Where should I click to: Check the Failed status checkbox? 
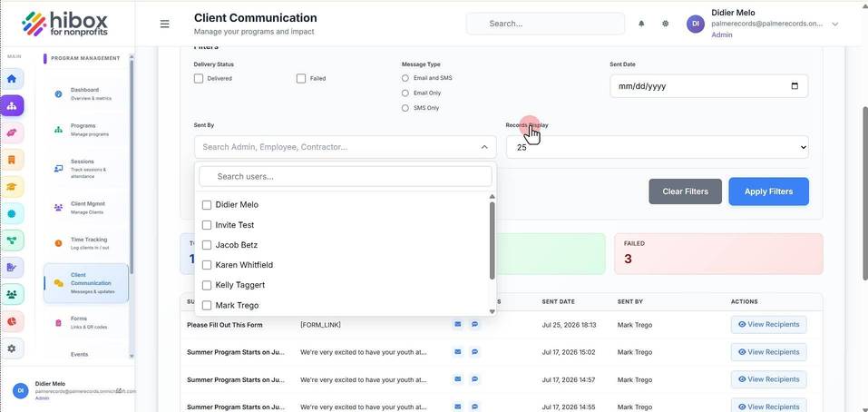[x=301, y=79]
